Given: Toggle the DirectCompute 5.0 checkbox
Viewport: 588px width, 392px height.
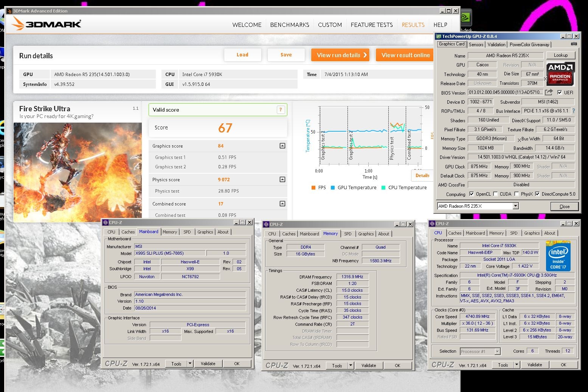Looking at the screenshot, I should click(537, 194).
